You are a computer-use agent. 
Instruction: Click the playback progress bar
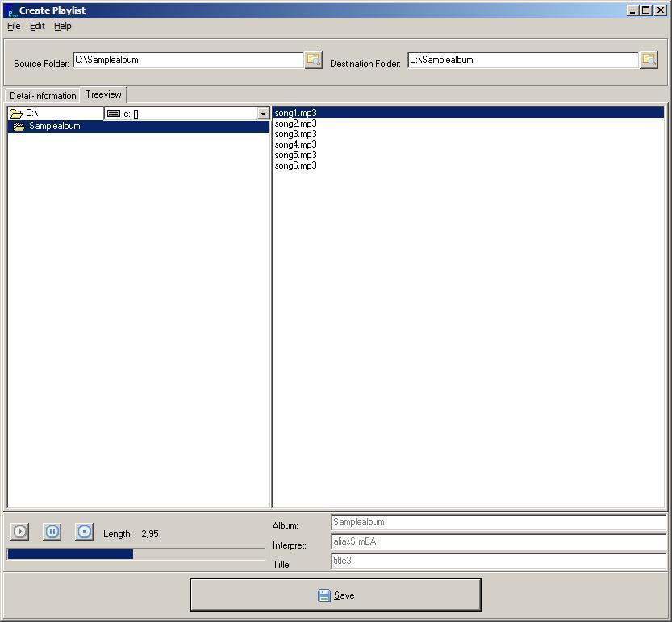click(x=136, y=554)
